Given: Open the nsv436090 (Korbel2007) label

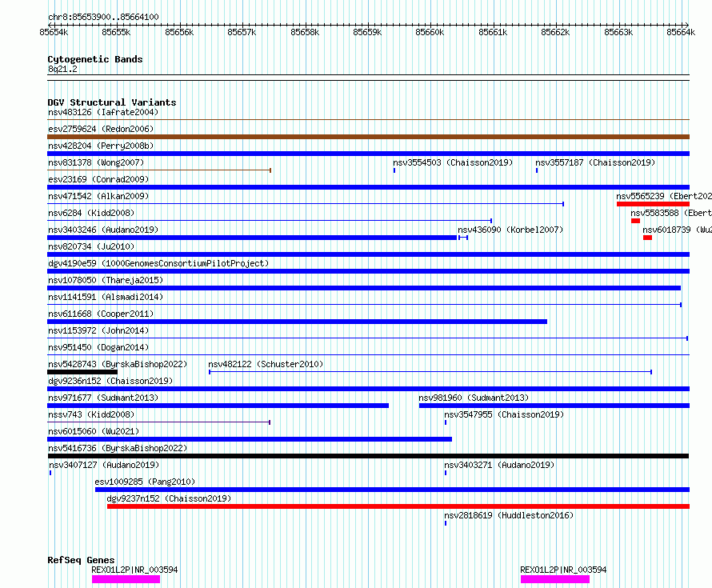Looking at the screenshot, I should (510, 230).
